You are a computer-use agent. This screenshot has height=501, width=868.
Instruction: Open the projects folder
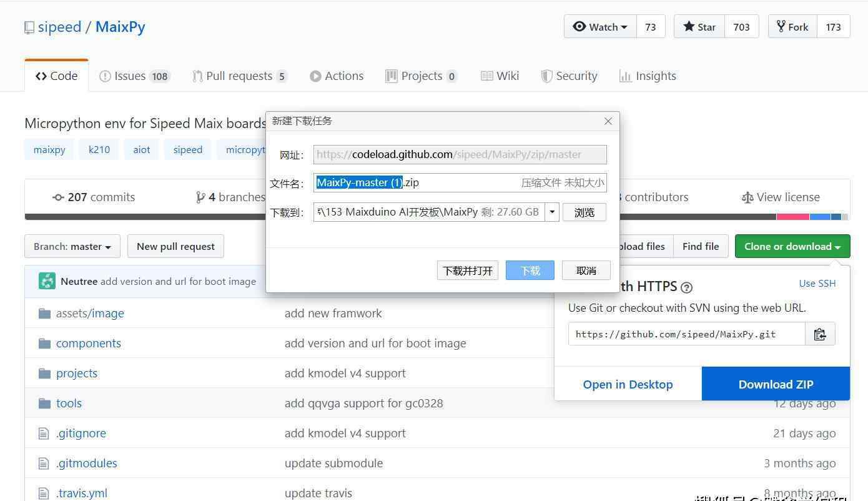click(x=77, y=373)
